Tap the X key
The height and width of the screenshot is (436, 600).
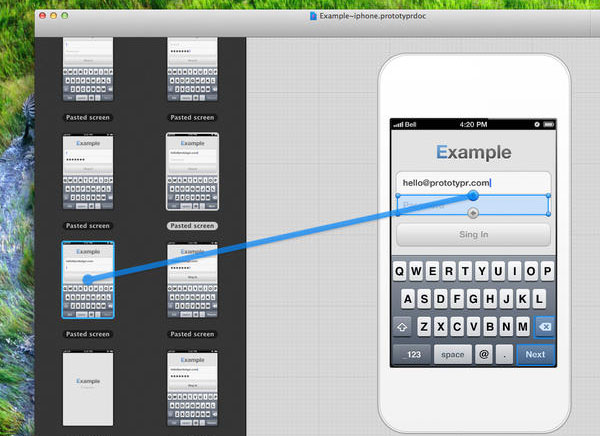tap(440, 327)
